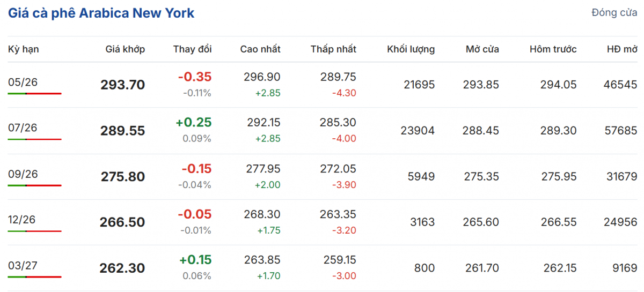Click the 293.70 matched price
Viewport: 644px width, 292px height.
coord(122,85)
